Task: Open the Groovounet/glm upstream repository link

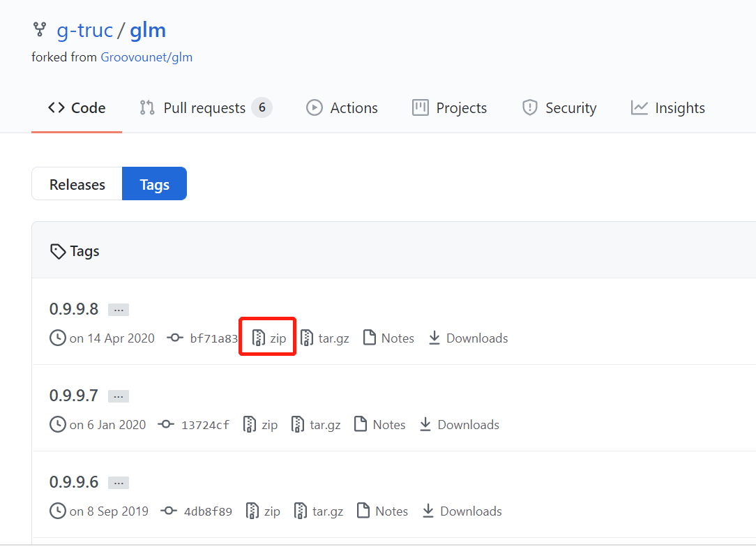Action: [146, 57]
